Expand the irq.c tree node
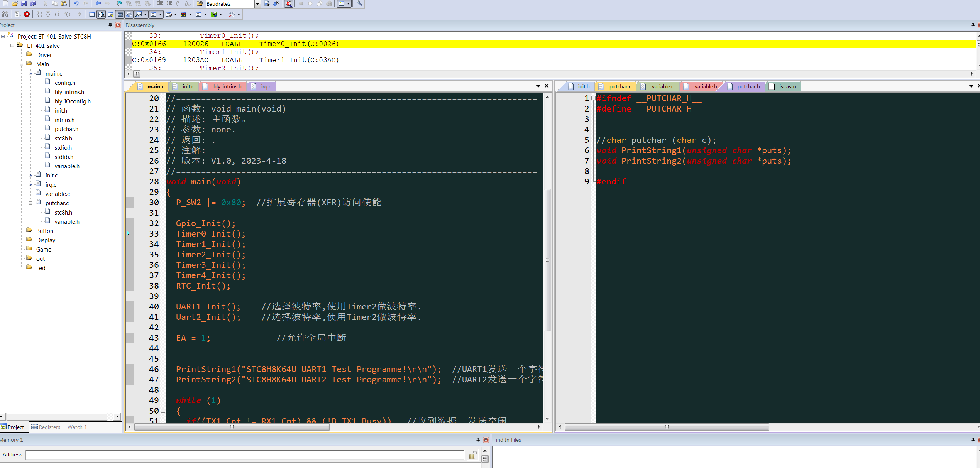Screen dimensions: 980x468 coord(30,184)
